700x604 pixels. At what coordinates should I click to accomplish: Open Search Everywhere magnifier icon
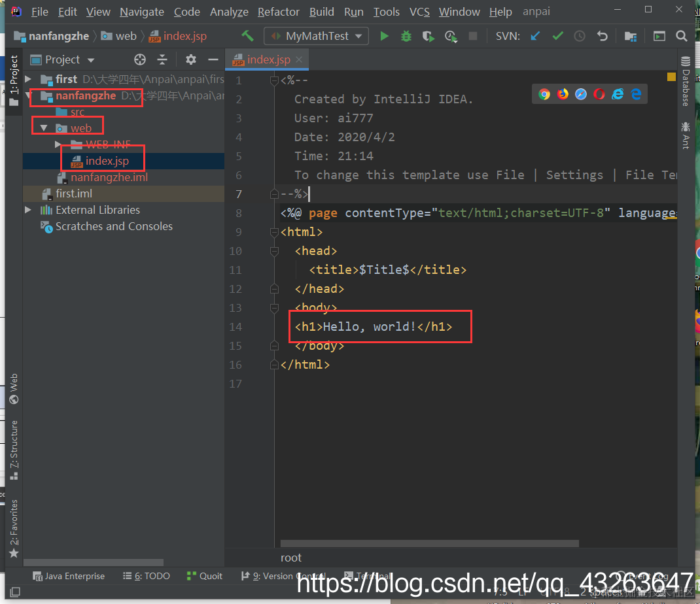point(681,36)
